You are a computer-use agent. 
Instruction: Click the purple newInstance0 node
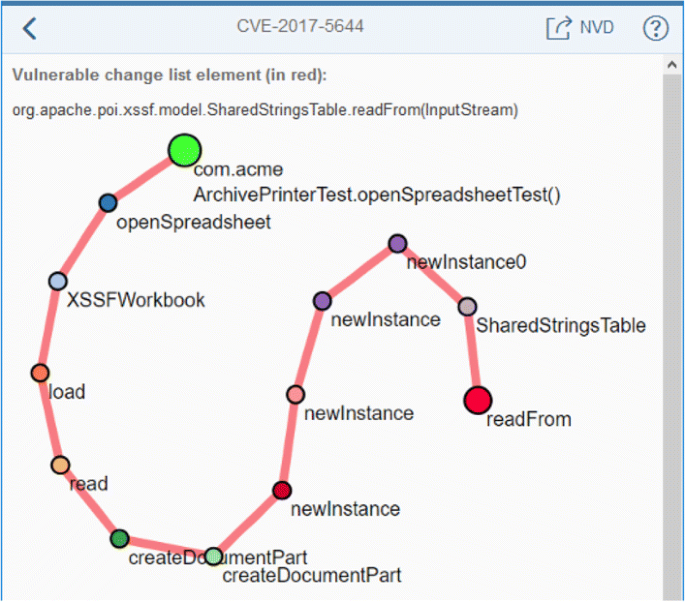pos(397,243)
